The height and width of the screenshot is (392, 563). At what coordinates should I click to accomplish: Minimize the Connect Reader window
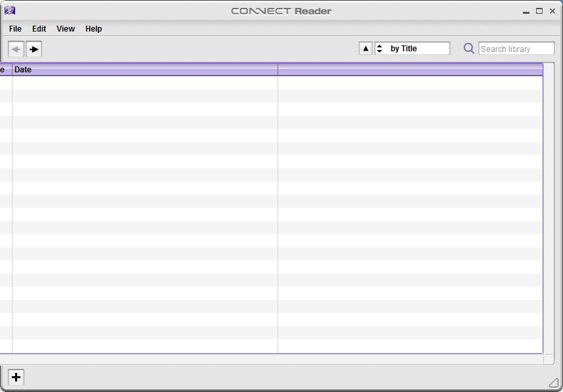pyautogui.click(x=526, y=12)
